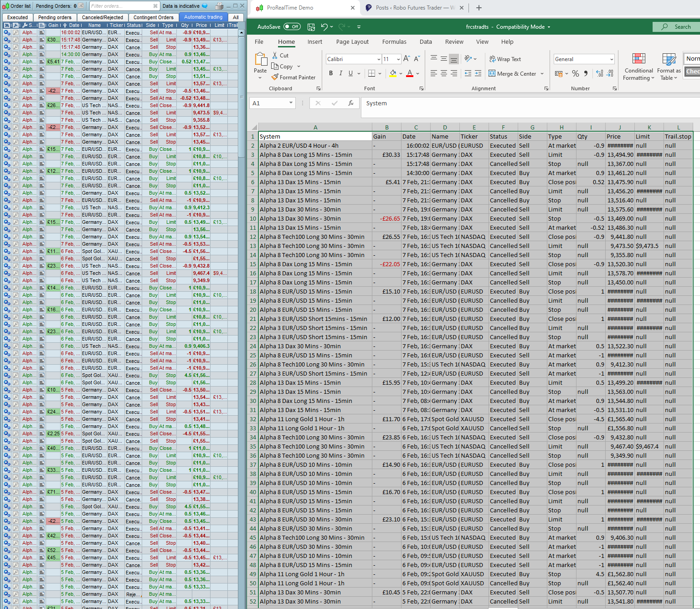This screenshot has width=700, height=609.
Task: Open the Fill Color dropdown arrow
Action: (401, 73)
